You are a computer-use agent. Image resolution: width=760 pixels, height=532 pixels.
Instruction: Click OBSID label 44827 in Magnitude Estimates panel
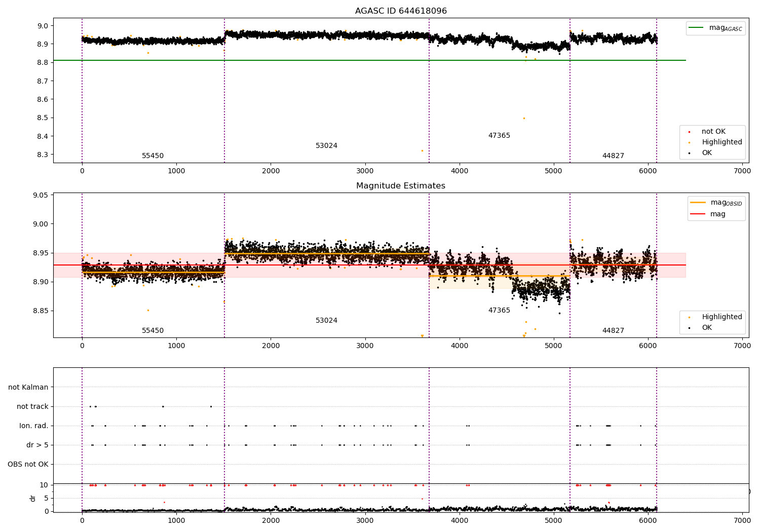coord(613,331)
